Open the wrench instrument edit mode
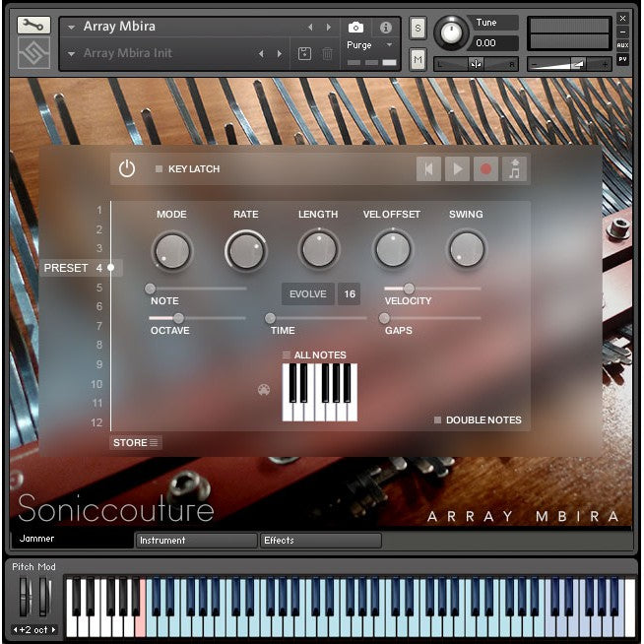This screenshot has width=644, height=644. coord(33,25)
